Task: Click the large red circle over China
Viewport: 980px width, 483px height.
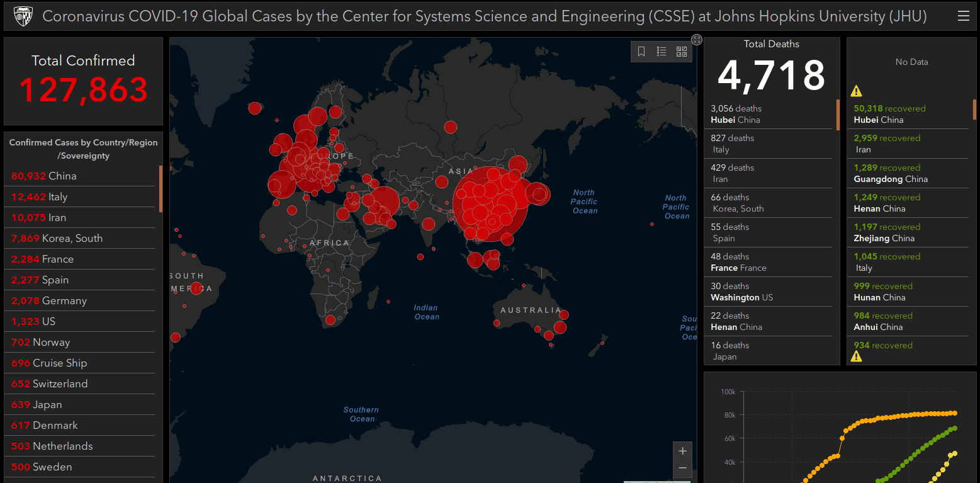Action: (491, 205)
